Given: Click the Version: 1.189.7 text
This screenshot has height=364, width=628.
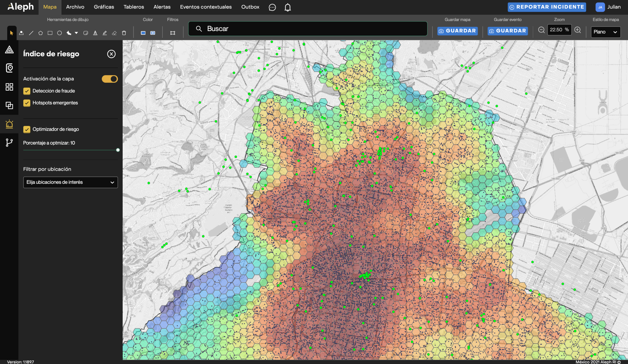Looking at the screenshot, I should (21, 362).
